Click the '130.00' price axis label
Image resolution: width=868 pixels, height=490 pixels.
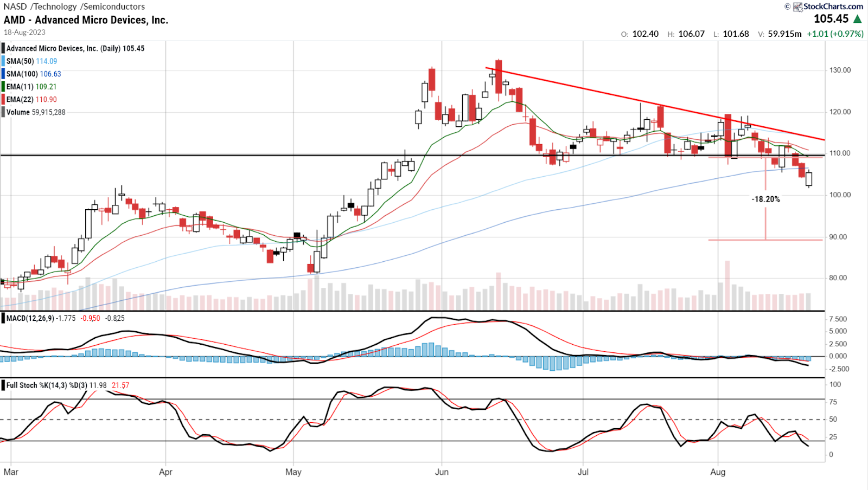pyautogui.click(x=840, y=70)
